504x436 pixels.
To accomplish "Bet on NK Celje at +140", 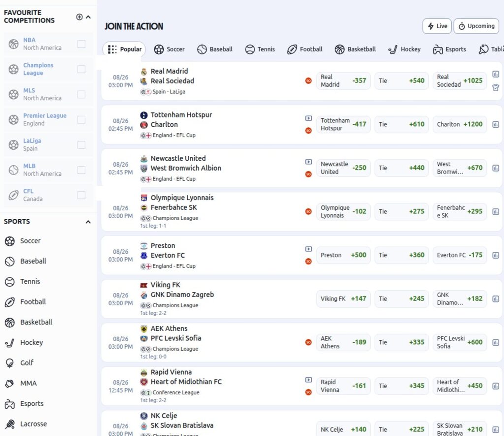I will (x=343, y=430).
